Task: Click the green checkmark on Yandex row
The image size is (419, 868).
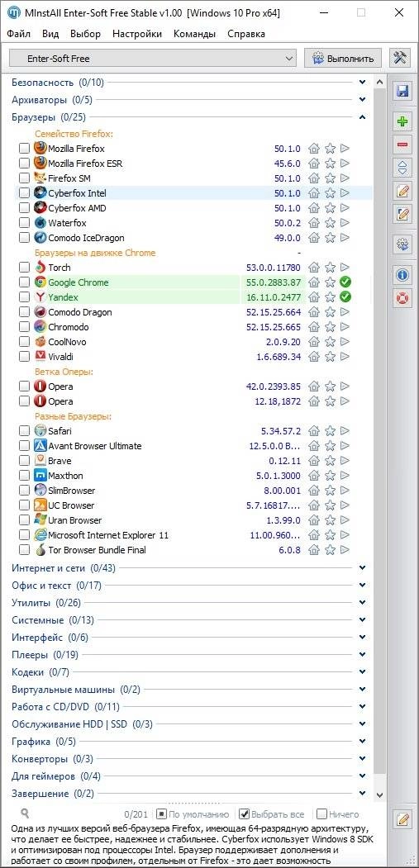Action: coord(345,297)
